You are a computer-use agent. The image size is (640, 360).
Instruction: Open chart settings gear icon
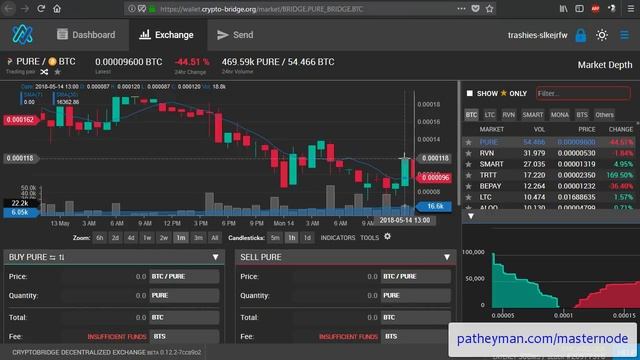(x=387, y=236)
